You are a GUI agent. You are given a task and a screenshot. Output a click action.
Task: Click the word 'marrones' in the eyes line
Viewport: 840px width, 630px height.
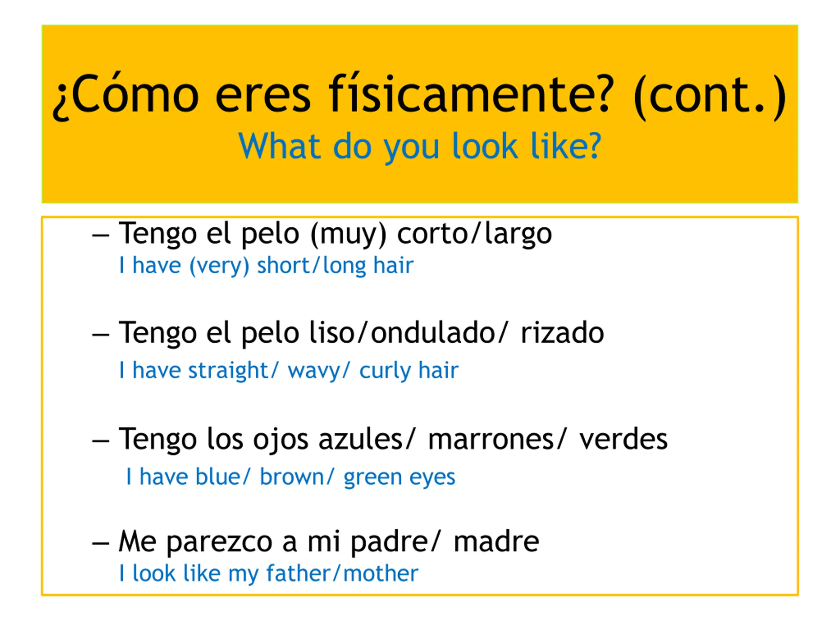[x=491, y=440]
